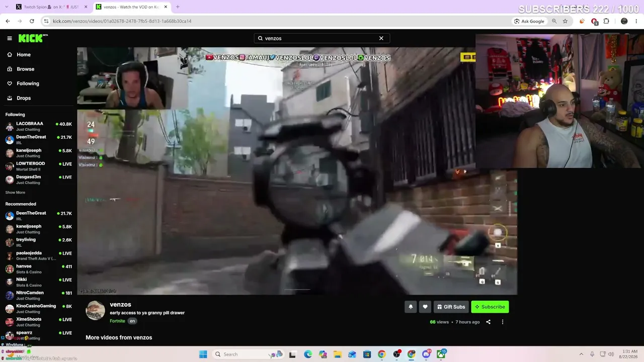Image resolution: width=644 pixels, height=362 pixels.
Task: Open spearrz recommended channel
Action: [39, 335]
